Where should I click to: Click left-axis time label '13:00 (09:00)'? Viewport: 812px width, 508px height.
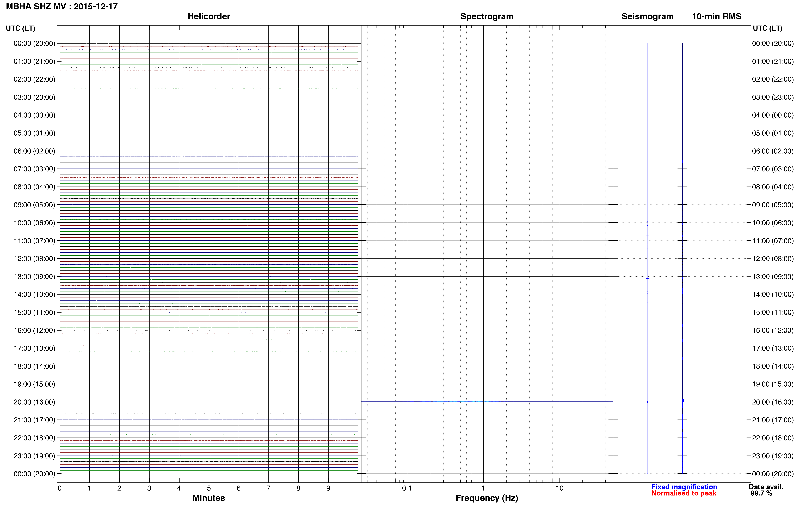(x=34, y=277)
